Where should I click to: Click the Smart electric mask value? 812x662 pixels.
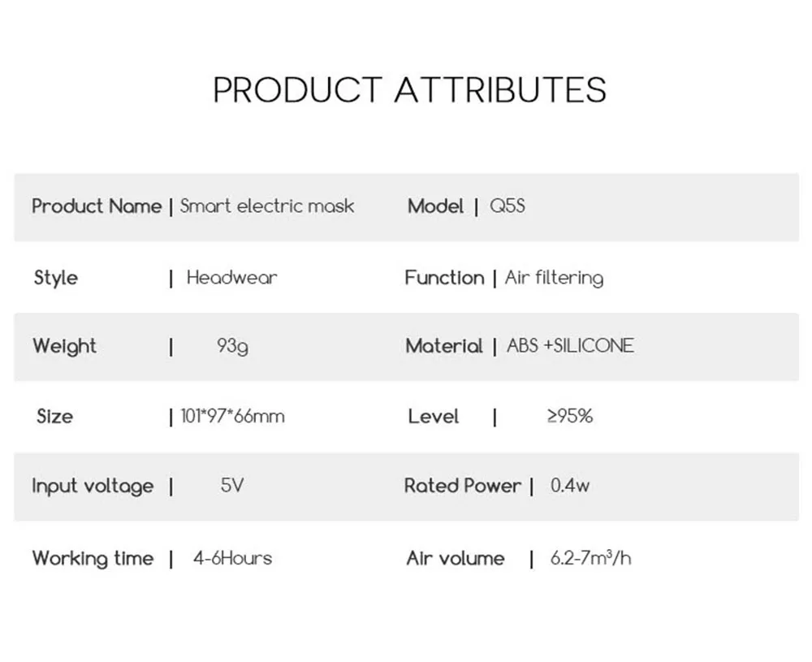[x=266, y=206]
